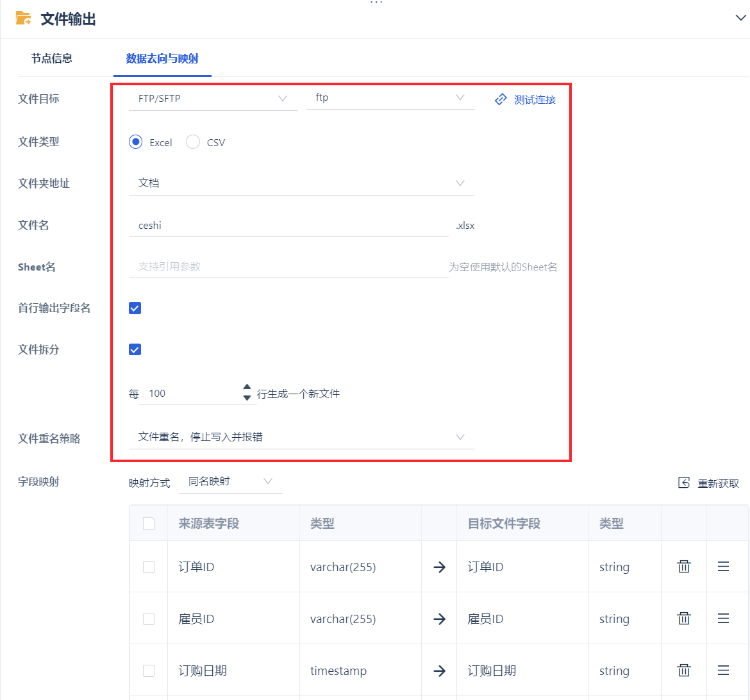Click the Sheet名 input field
The width and height of the screenshot is (750, 700).
pyautogui.click(x=288, y=267)
